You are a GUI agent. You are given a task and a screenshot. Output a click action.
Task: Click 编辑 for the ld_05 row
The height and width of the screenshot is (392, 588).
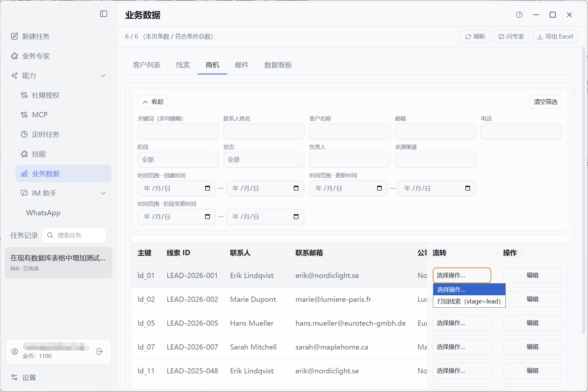pyautogui.click(x=532, y=323)
